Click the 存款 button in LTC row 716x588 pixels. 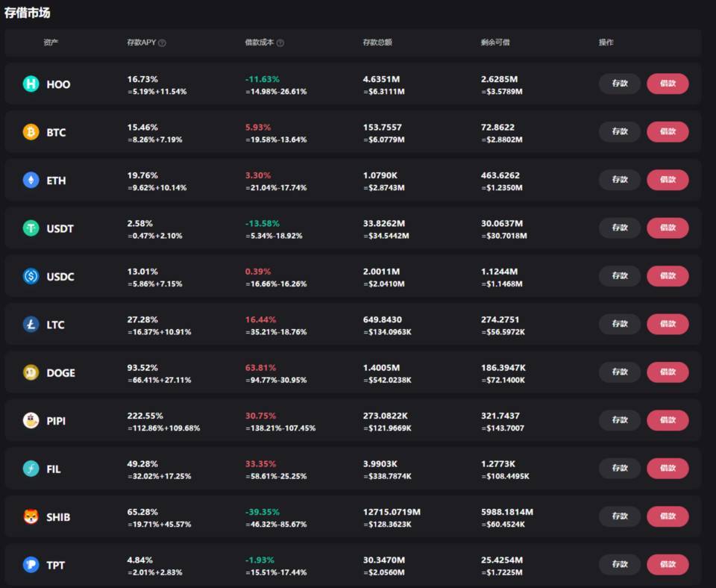(x=620, y=324)
